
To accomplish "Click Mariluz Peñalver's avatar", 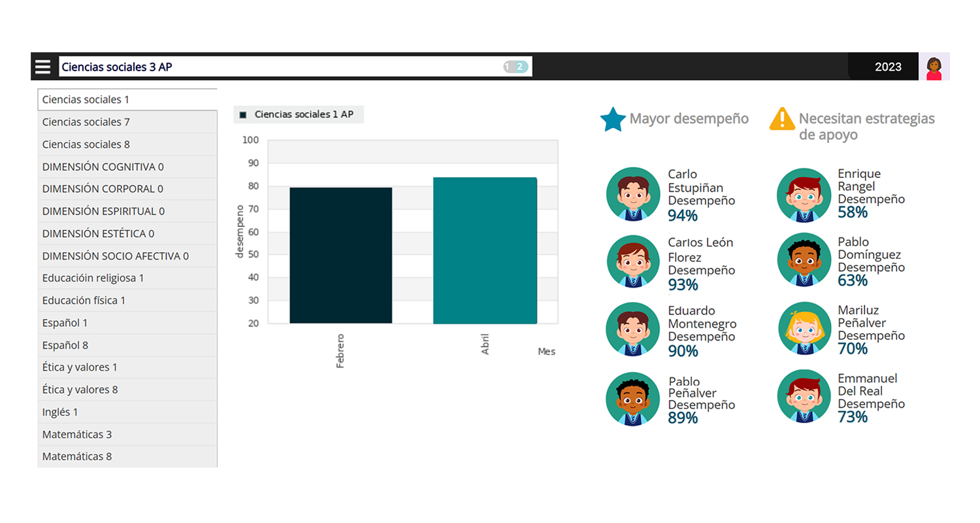I will pyautogui.click(x=804, y=329).
